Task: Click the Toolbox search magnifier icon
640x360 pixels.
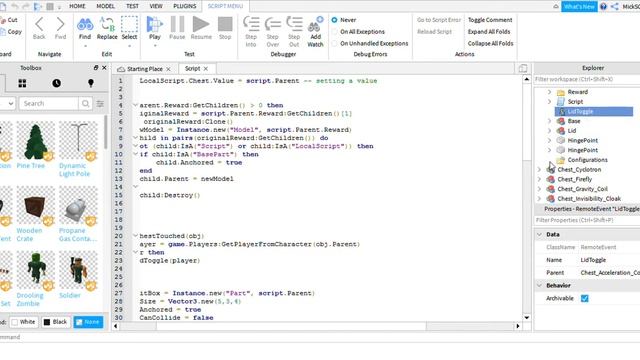Action: coord(85,104)
